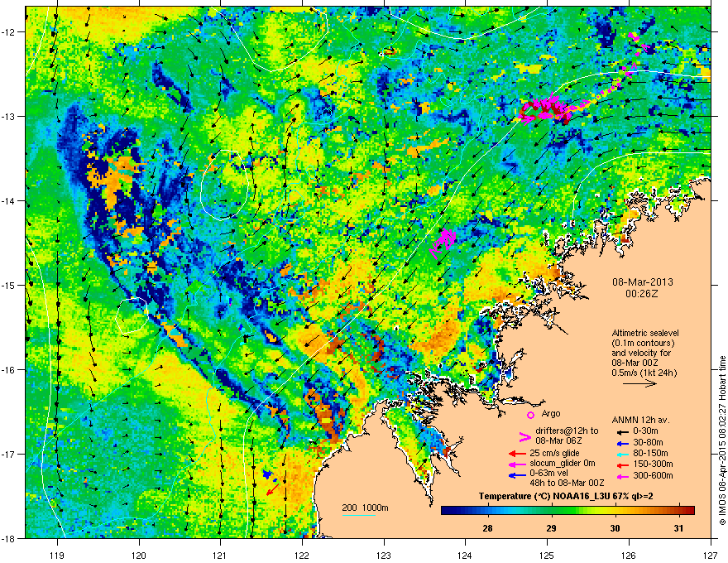Click the colorbar tick label 28
This screenshot has height=563, width=728.
[x=487, y=528]
